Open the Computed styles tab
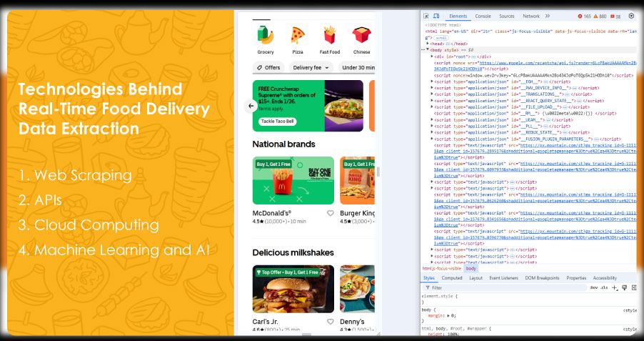644x341 pixels. coord(452,278)
